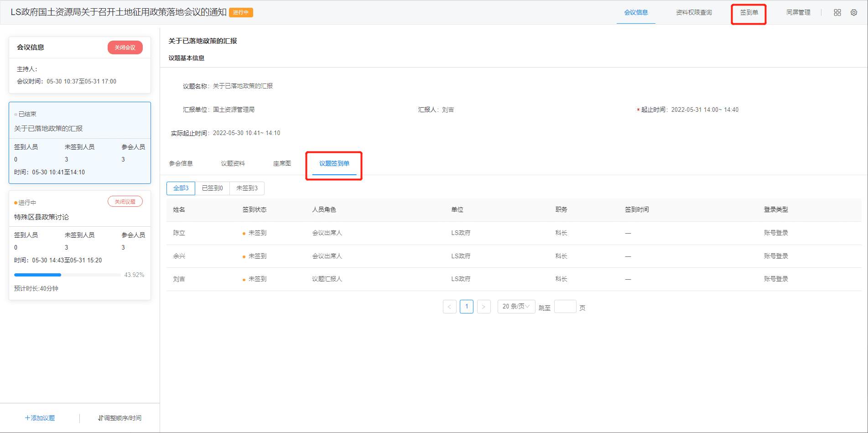Click the 43.92% agenda progress bar

(x=68, y=275)
